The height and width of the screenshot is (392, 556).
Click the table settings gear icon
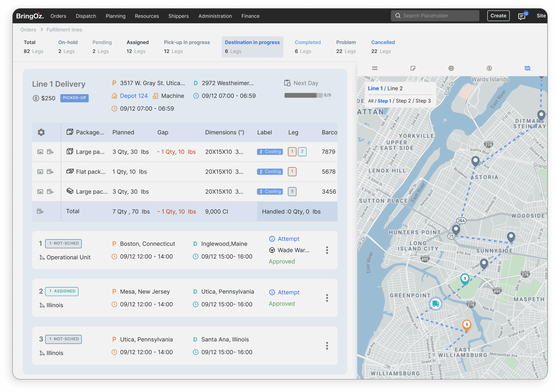pos(41,132)
